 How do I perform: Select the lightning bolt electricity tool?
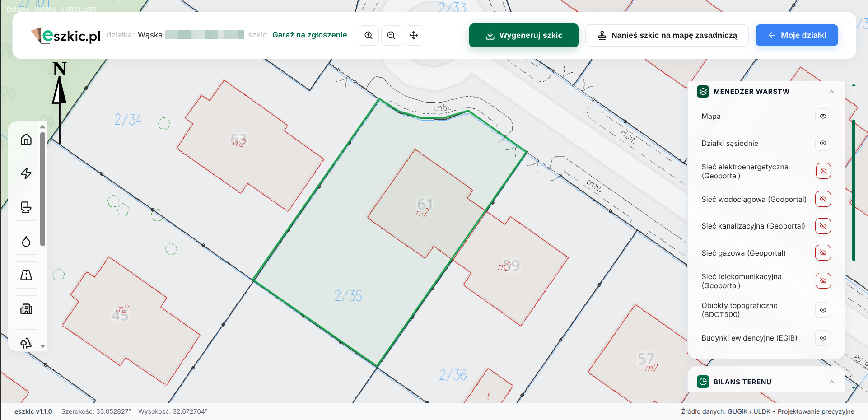click(x=26, y=173)
